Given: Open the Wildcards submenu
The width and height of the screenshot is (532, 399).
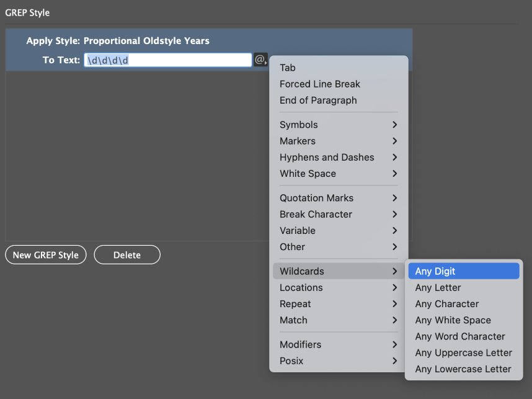Looking at the screenshot, I should tap(339, 271).
